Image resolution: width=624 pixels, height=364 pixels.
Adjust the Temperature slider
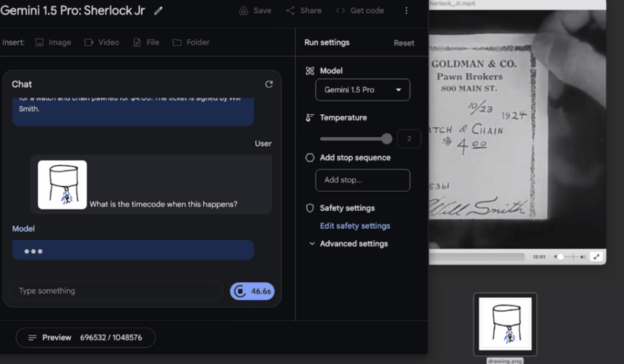tap(356, 139)
